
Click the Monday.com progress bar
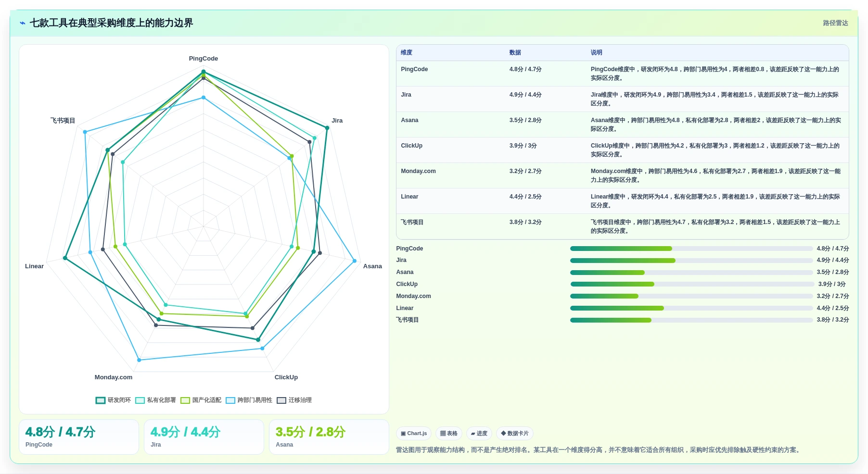(691, 296)
